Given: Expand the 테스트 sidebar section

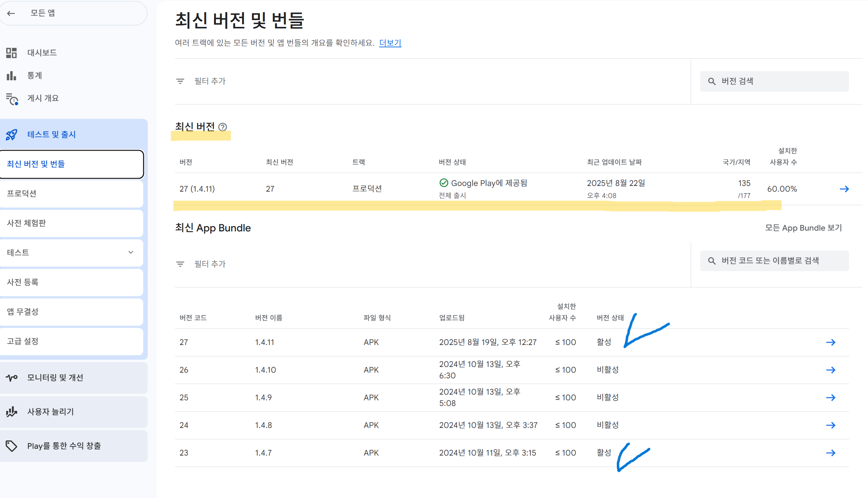Looking at the screenshot, I should tap(131, 252).
